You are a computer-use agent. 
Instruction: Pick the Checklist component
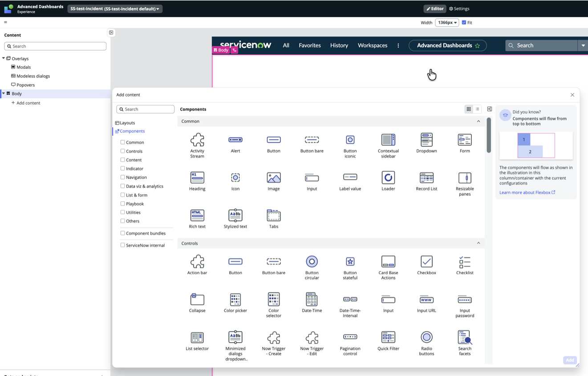click(x=465, y=265)
